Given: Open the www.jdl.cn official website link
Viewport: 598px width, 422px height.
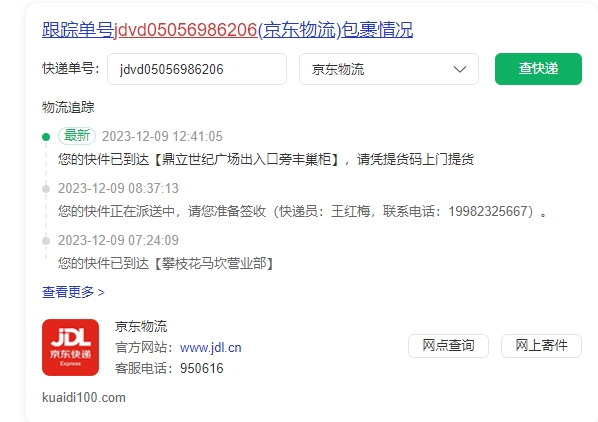Looking at the screenshot, I should 211,348.
